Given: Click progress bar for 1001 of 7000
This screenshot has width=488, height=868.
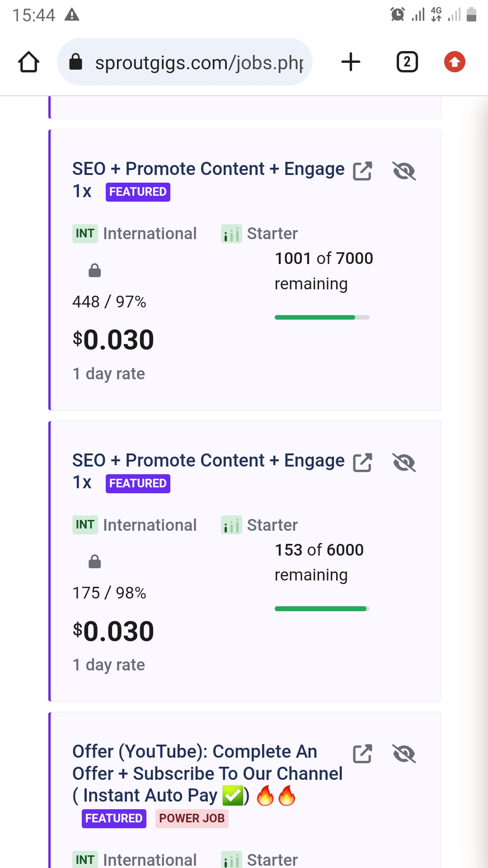Looking at the screenshot, I should 322,317.
